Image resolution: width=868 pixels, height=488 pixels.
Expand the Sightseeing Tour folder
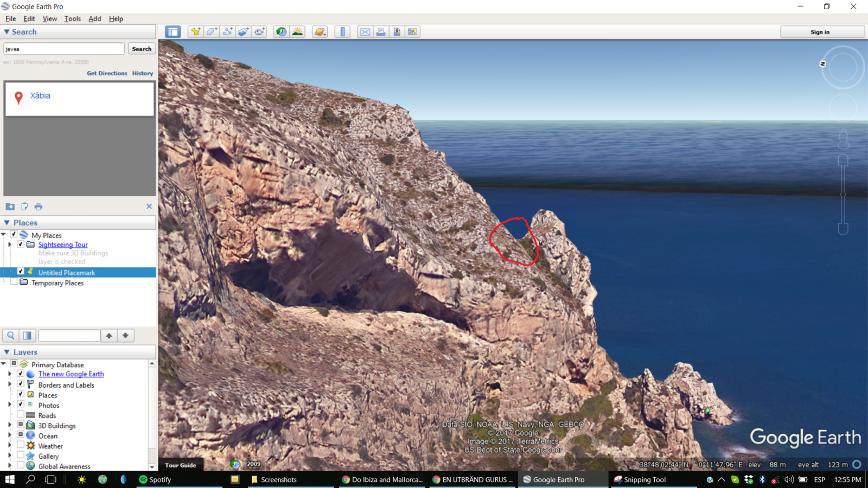(10, 245)
